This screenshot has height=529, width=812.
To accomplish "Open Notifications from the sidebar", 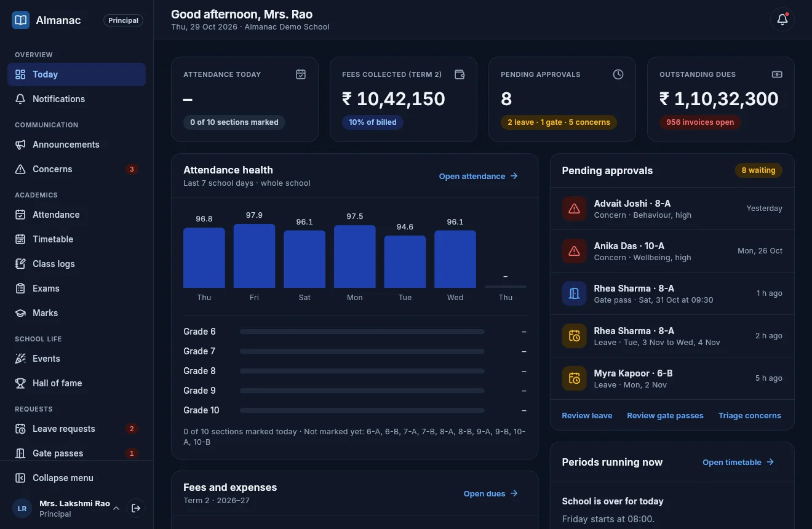I will [76, 99].
